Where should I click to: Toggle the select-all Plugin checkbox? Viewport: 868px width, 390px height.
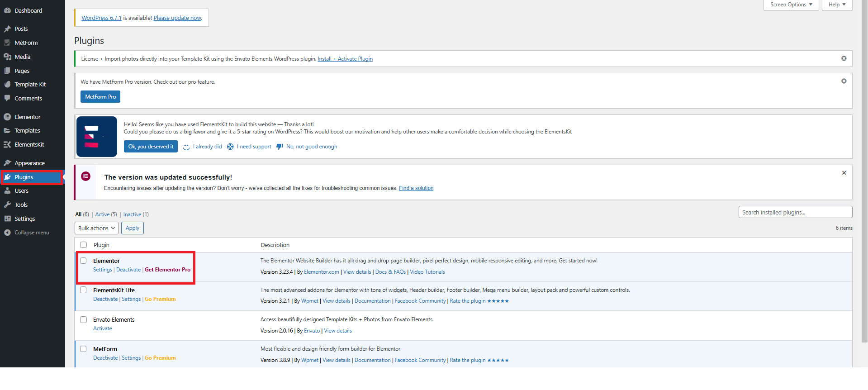point(83,245)
